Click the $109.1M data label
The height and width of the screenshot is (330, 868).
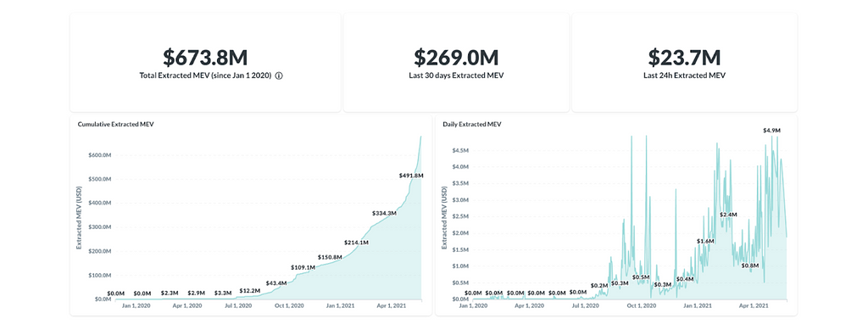[303, 267]
